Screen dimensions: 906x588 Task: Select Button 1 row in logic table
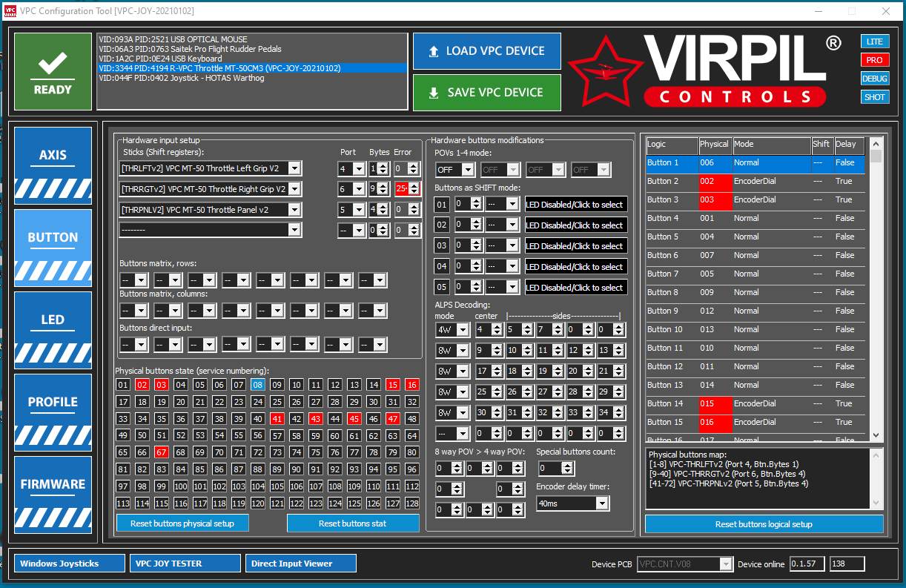(x=755, y=163)
